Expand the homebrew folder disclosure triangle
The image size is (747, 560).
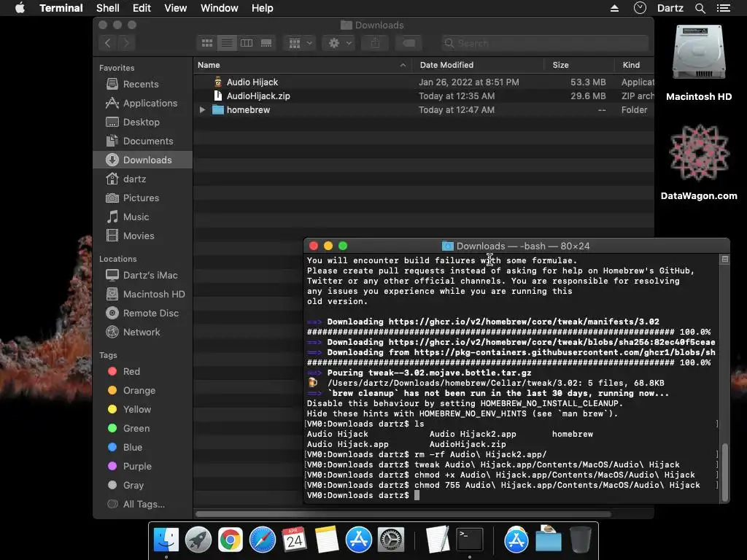tap(202, 110)
